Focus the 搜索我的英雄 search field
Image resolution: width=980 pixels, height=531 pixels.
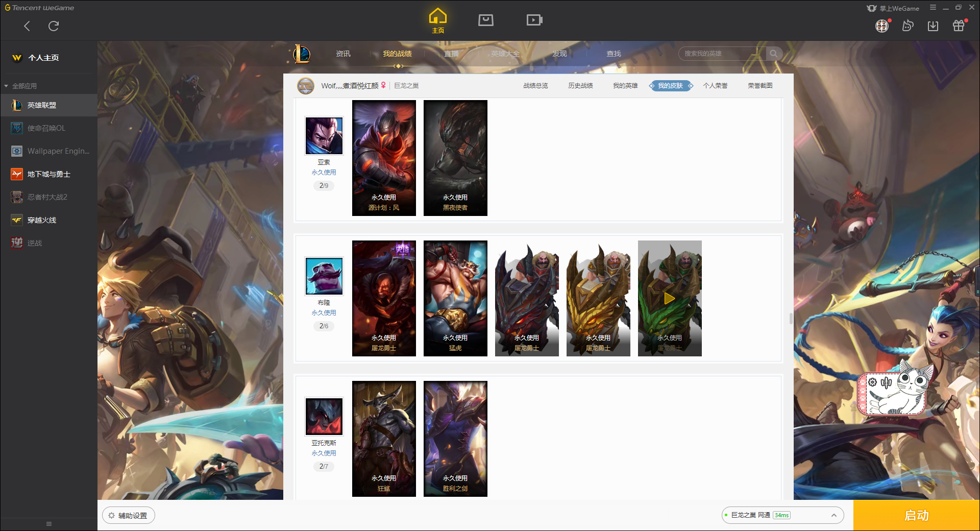pos(722,54)
